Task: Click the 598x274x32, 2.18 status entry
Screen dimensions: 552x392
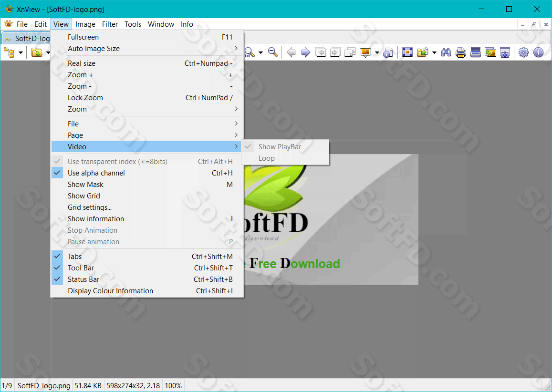Action: [x=133, y=386]
